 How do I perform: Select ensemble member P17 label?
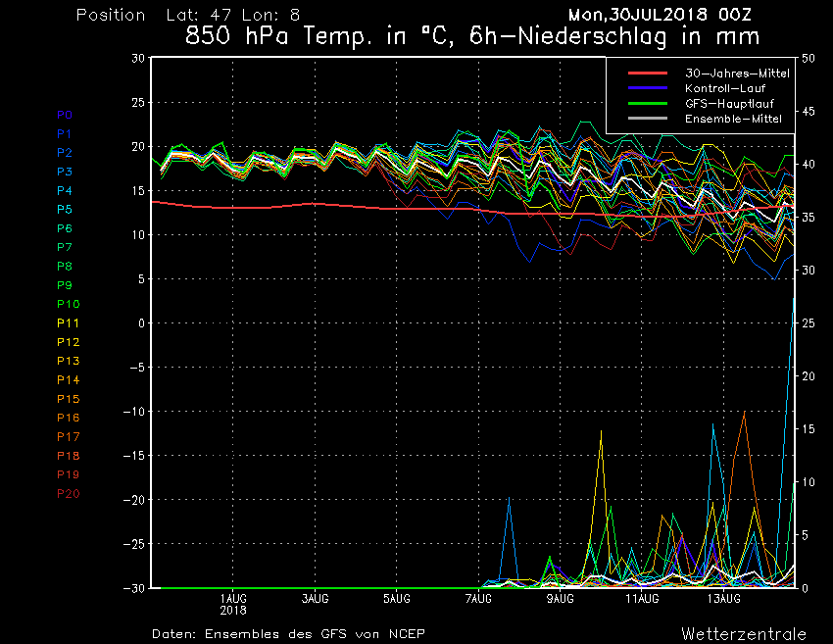click(68, 436)
